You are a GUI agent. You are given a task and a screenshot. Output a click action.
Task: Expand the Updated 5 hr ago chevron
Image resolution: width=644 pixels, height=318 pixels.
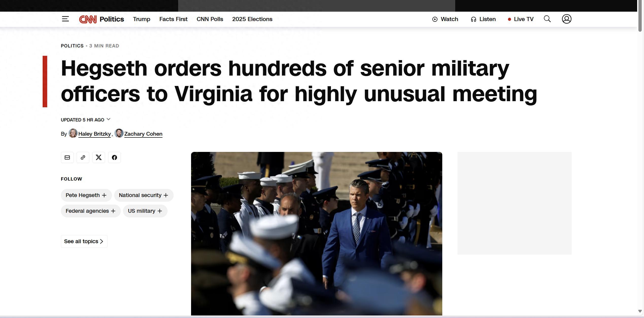(109, 119)
